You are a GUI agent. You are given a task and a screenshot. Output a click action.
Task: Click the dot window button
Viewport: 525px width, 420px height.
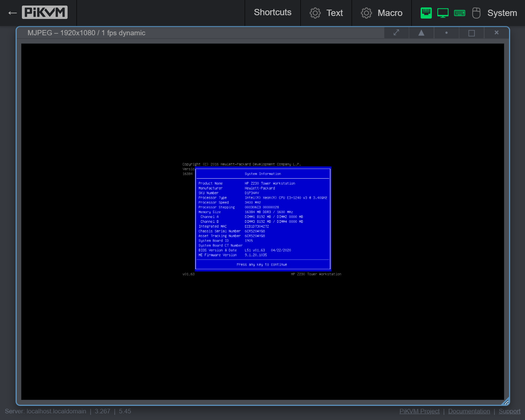(446, 33)
